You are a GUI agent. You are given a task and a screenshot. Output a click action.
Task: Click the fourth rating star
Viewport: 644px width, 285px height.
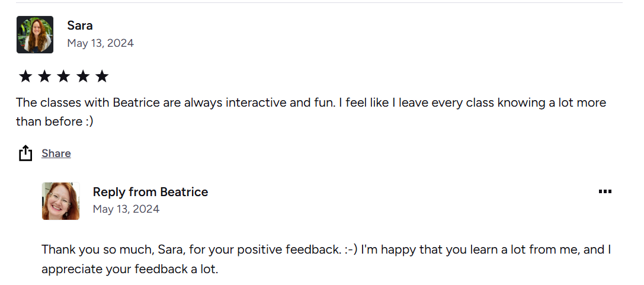(x=83, y=76)
